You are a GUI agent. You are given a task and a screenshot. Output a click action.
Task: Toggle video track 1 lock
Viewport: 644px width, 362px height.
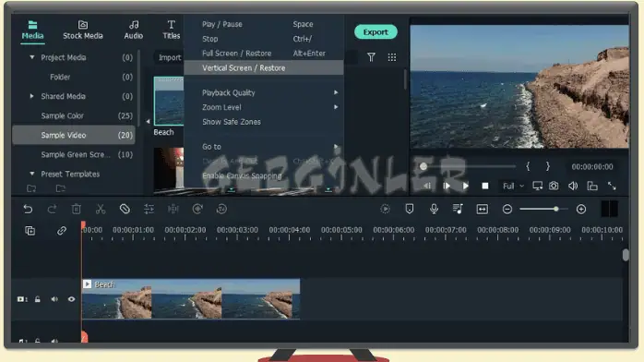38,299
